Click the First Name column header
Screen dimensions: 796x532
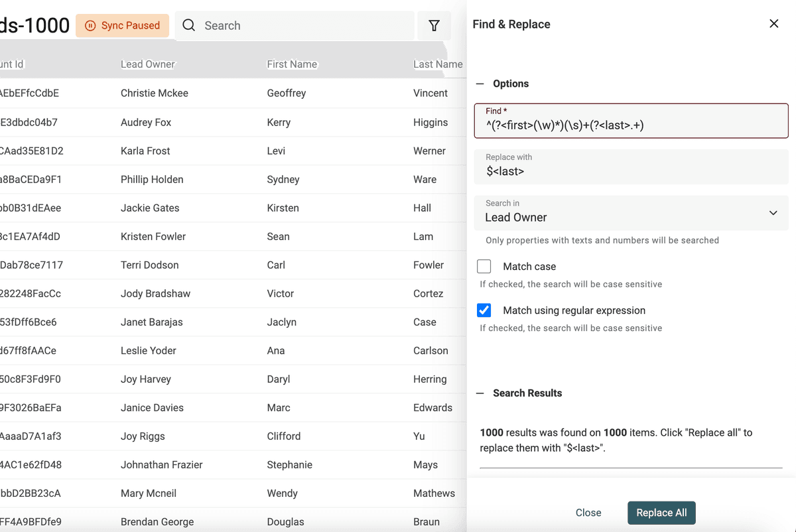click(x=292, y=64)
